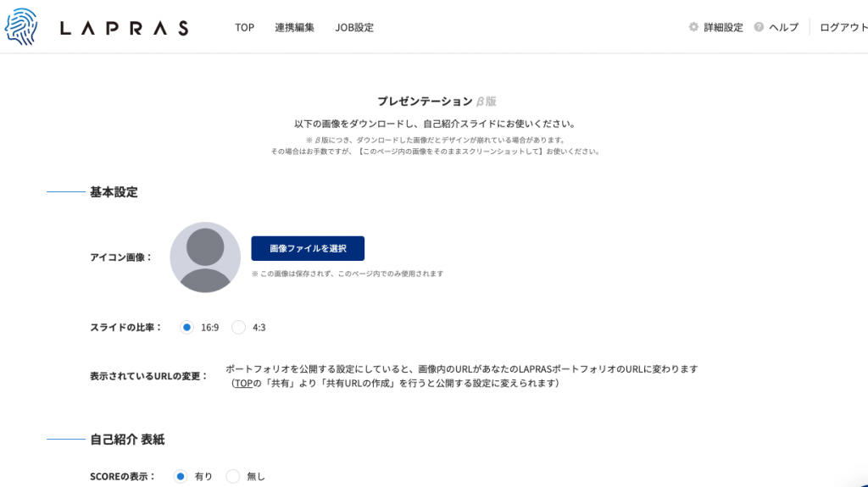The width and height of the screenshot is (868, 487).
Task: Click the SCOREの表示： label
Action: (123, 477)
